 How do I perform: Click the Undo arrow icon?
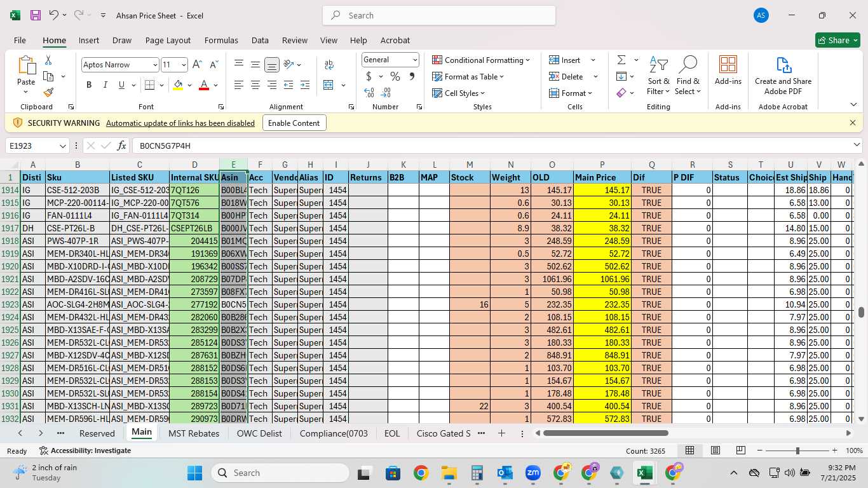pos(54,15)
